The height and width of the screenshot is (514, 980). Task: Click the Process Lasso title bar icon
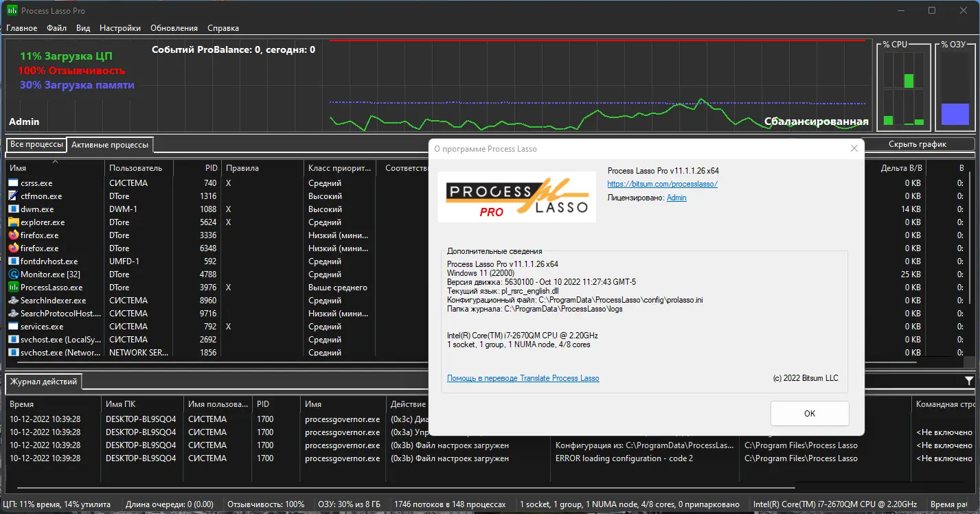tap(12, 11)
